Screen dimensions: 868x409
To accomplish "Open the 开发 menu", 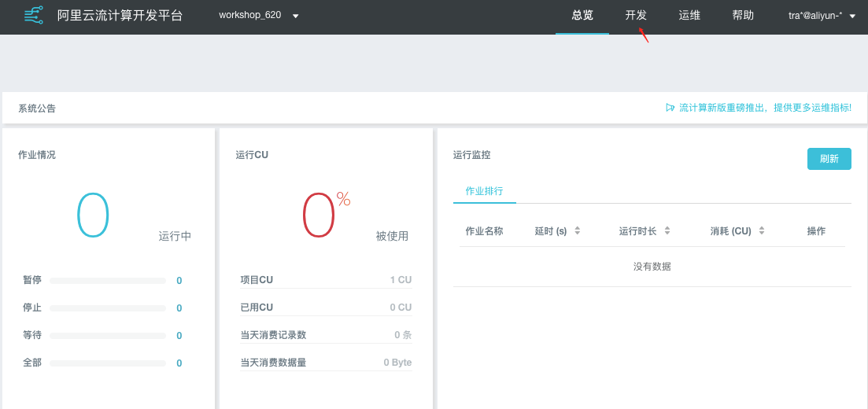I will 636,16.
